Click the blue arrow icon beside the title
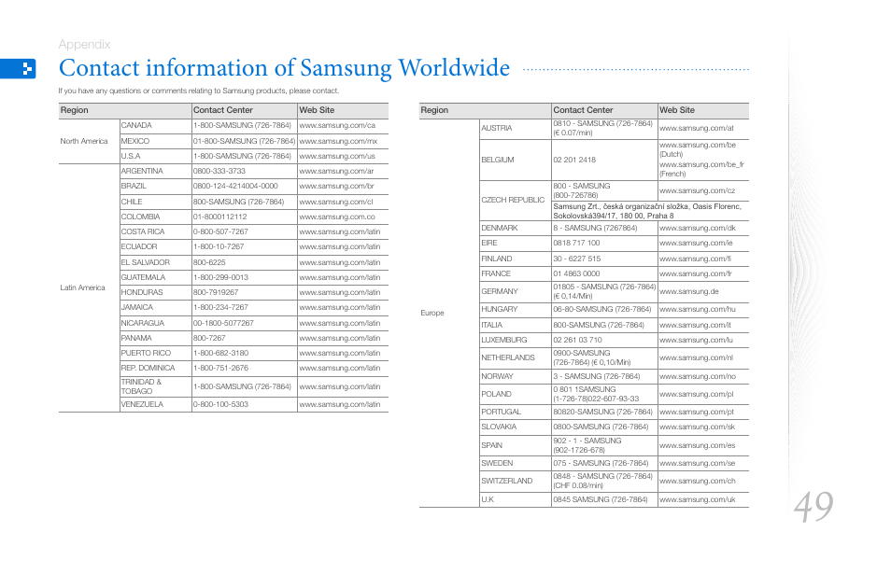This screenshot has width=891, height=588. tap(18, 69)
